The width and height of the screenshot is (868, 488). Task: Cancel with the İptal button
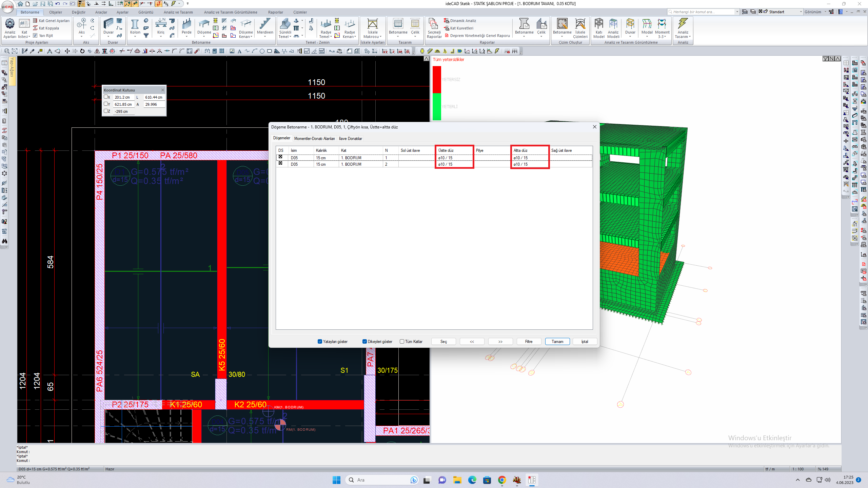tap(585, 341)
